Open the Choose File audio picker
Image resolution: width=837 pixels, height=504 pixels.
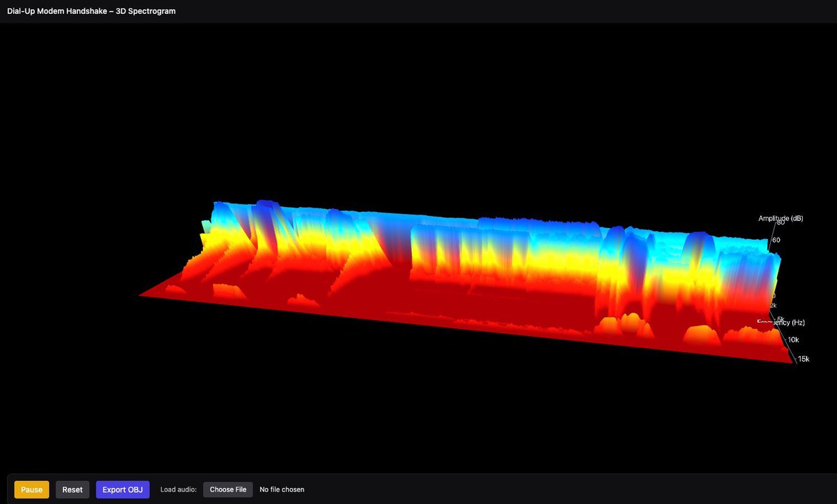tap(228, 489)
